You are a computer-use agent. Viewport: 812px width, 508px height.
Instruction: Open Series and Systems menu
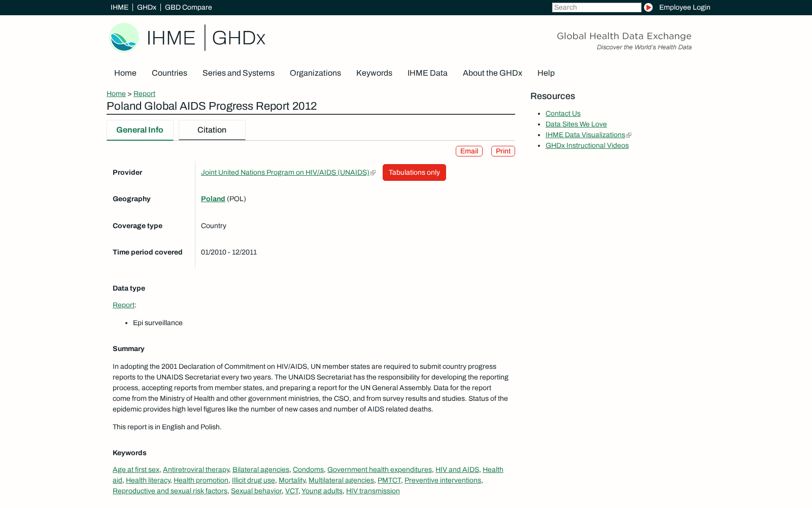(x=239, y=73)
